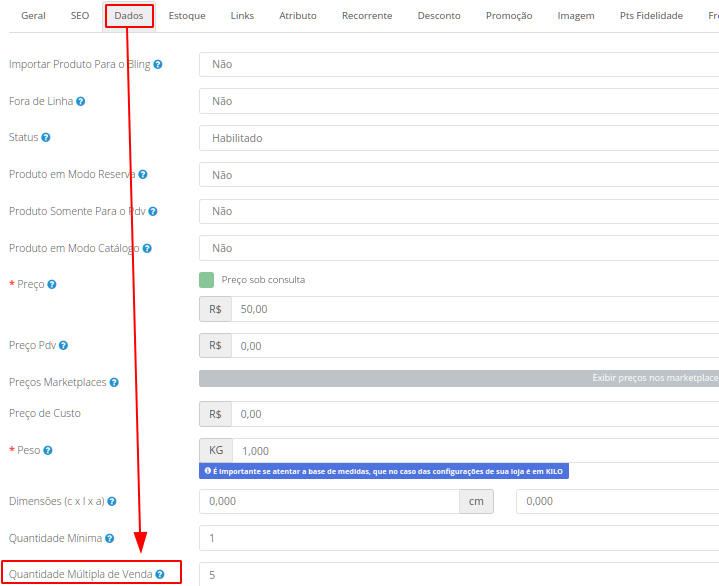Open help icon next to Peso
This screenshot has height=586, width=719.
(48, 450)
